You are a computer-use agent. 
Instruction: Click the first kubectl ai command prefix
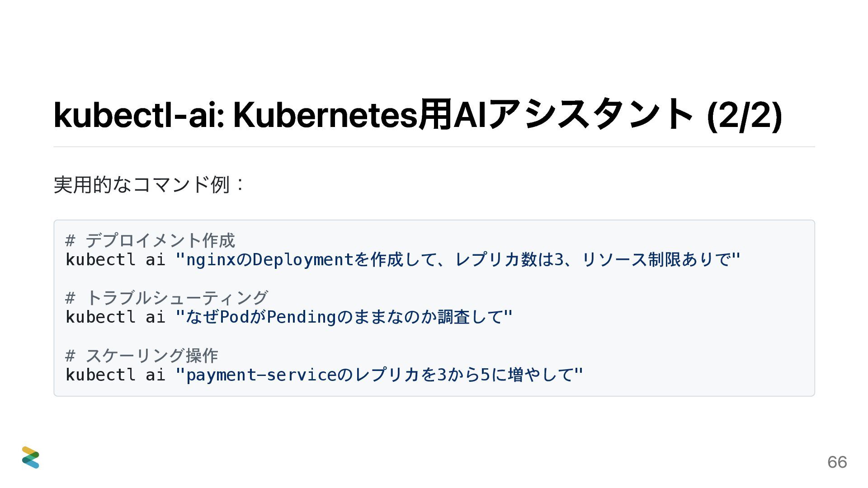coord(115,260)
